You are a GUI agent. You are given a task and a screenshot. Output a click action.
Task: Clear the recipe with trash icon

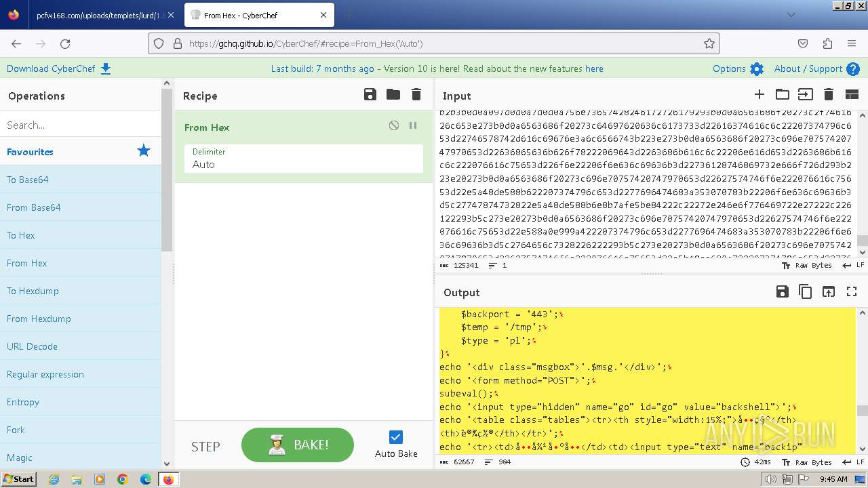[416, 95]
